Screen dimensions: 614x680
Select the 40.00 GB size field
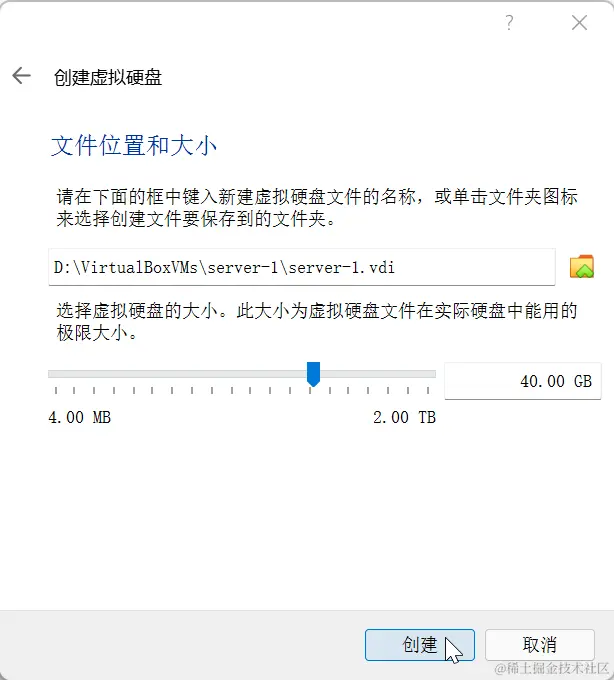coord(523,381)
